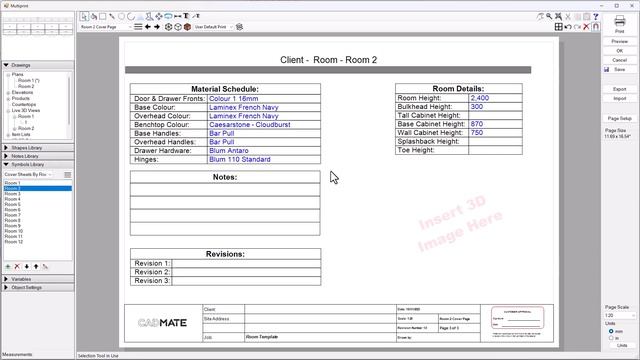Go to previous page with left arrow
The height and width of the screenshot is (360, 640).
(148, 27)
